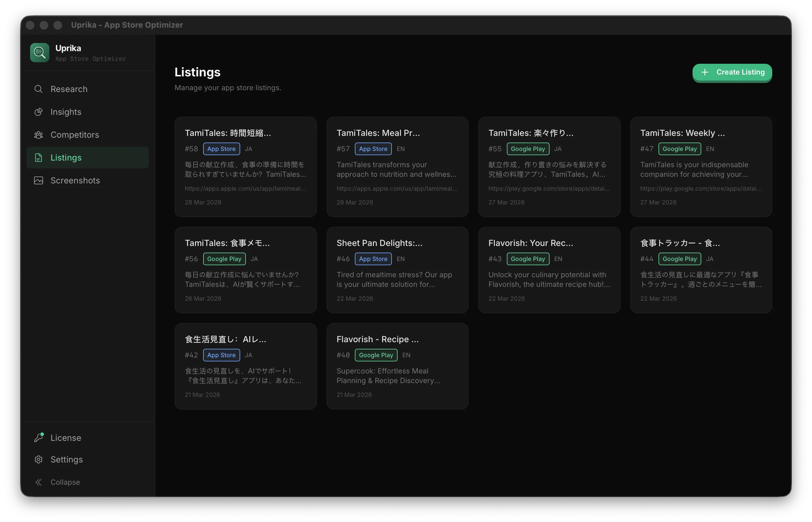Click Google Play badge on listing #40

(x=376, y=355)
